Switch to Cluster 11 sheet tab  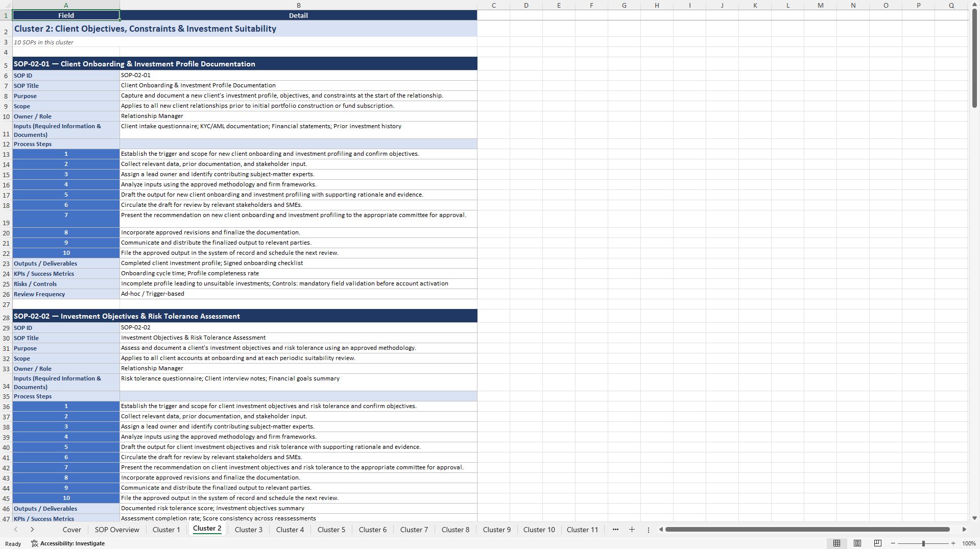tap(582, 530)
